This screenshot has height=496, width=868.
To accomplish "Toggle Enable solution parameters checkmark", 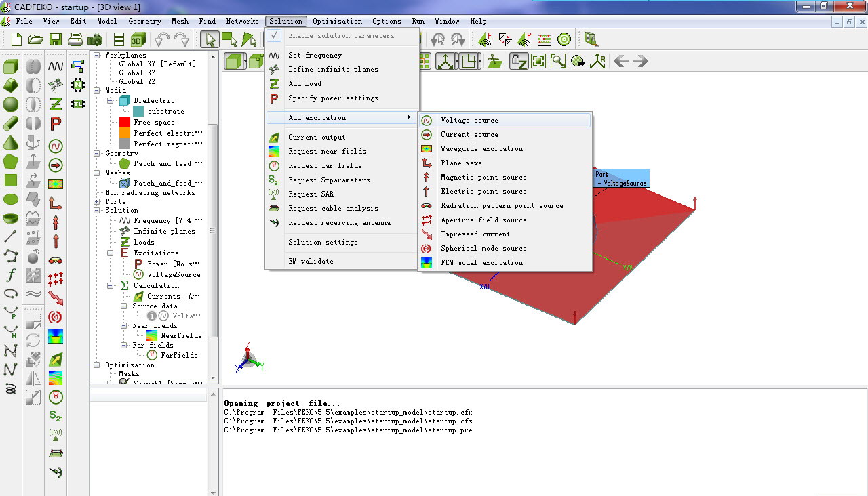I will click(274, 35).
